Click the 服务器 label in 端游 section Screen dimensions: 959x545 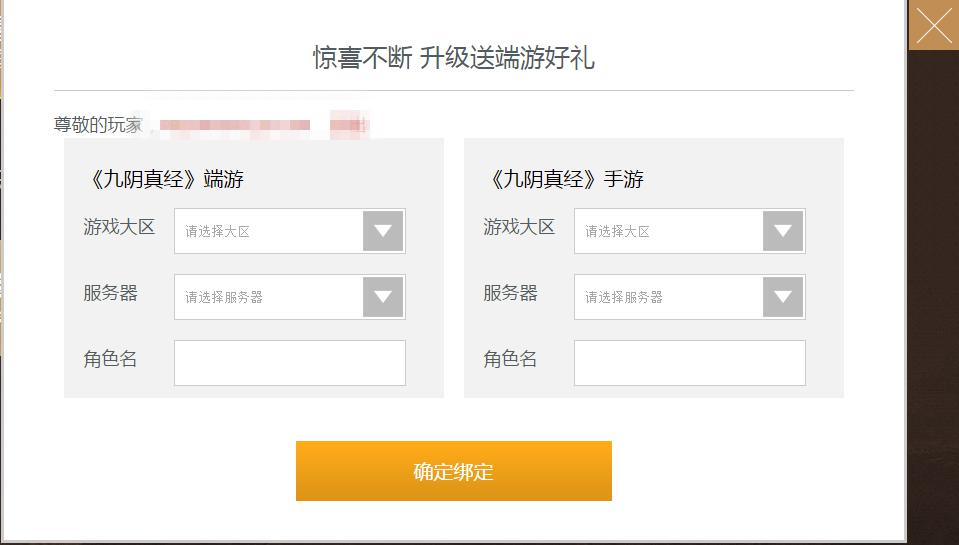[111, 293]
